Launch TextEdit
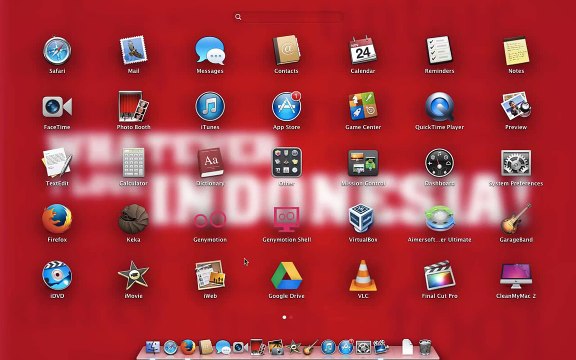Image resolution: width=576 pixels, height=360 pixels. (x=57, y=163)
